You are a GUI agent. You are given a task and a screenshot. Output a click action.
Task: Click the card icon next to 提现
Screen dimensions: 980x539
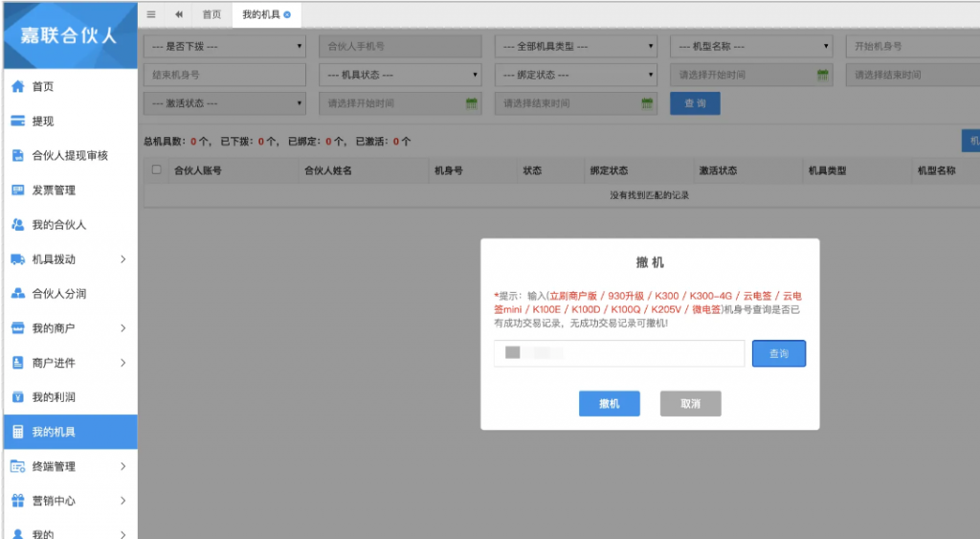pyautogui.click(x=17, y=121)
